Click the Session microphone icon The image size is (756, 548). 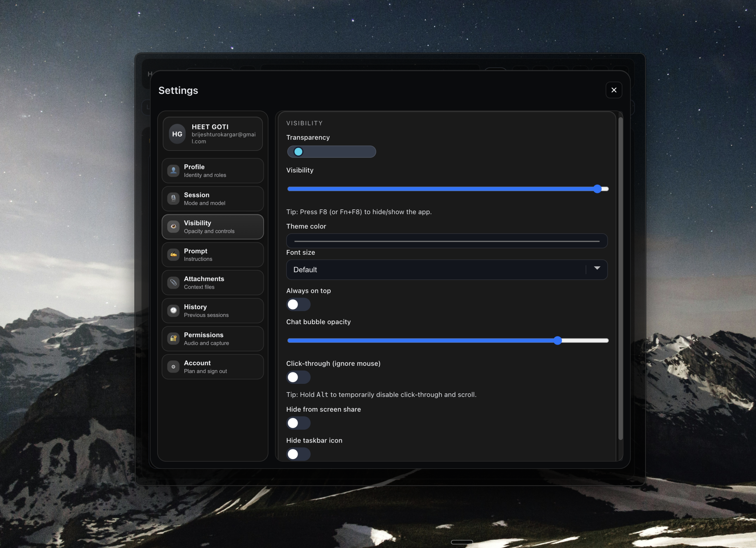pyautogui.click(x=173, y=199)
